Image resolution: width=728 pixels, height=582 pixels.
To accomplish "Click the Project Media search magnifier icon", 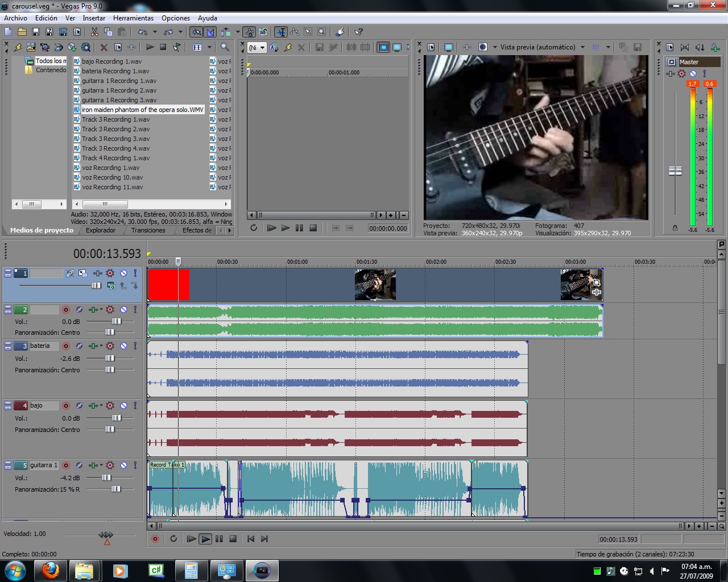I will pyautogui.click(x=225, y=47).
